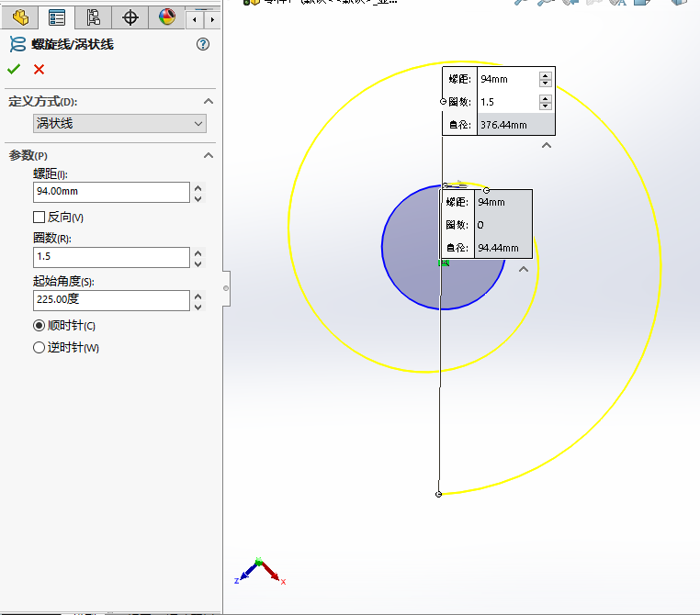The width and height of the screenshot is (700, 615).
Task: Edit the 螺距 94.00mm field
Action: coord(111,192)
